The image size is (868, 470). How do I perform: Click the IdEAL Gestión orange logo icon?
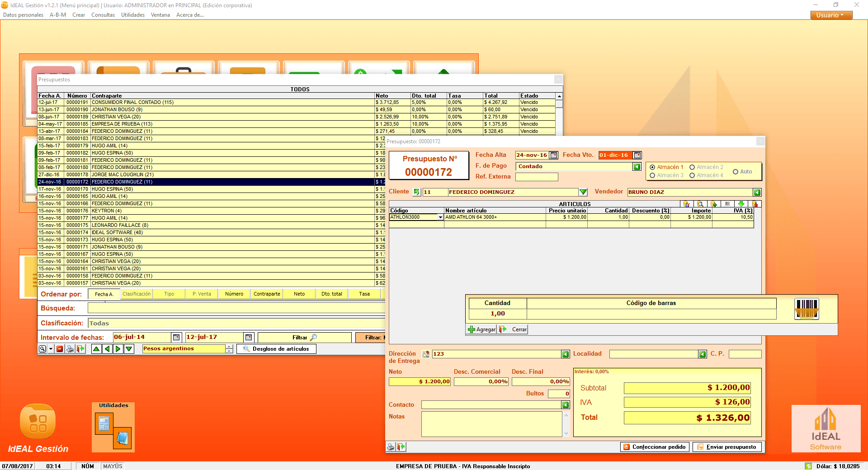point(38,421)
